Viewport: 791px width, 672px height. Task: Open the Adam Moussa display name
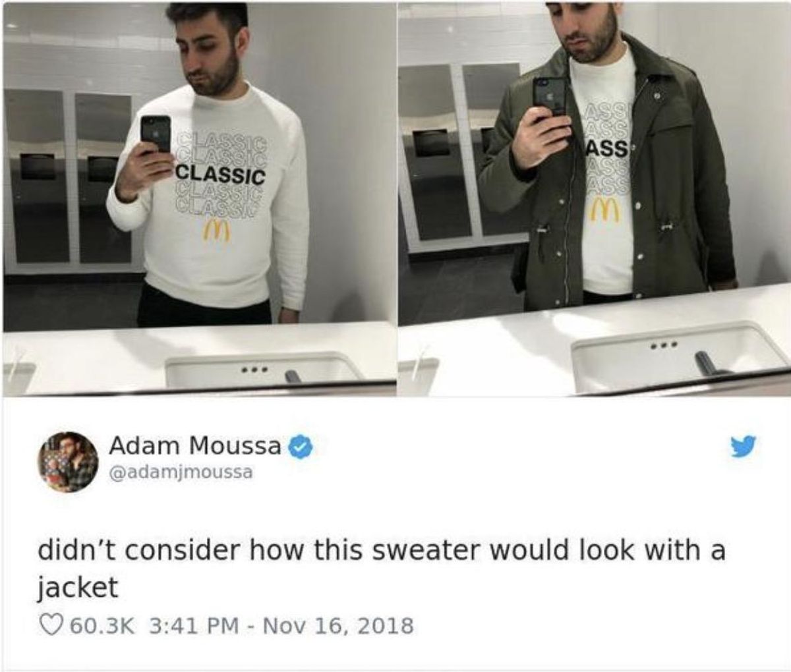195,446
